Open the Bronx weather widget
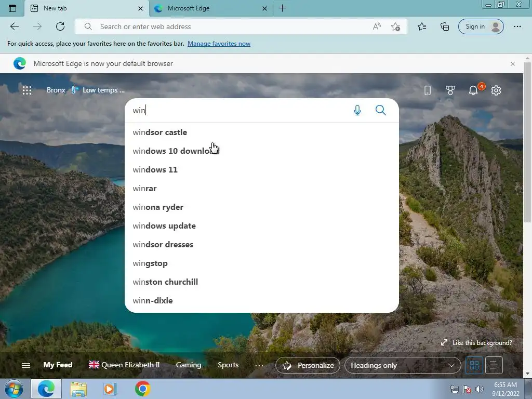Viewport: 532px width, 399px height. 86,90
